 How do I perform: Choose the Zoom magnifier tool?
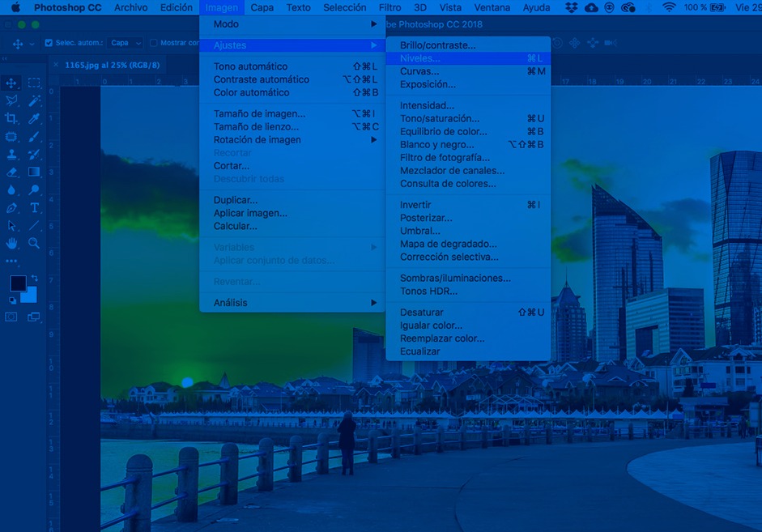coord(34,244)
